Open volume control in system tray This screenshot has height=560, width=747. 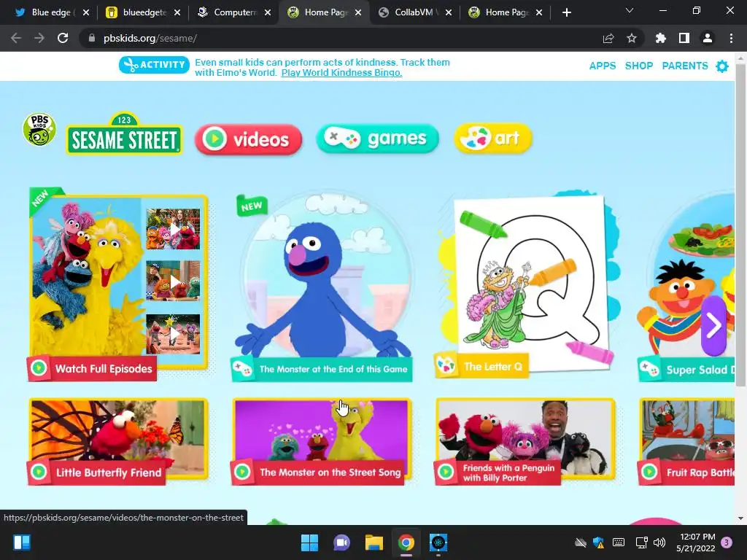pos(659,542)
